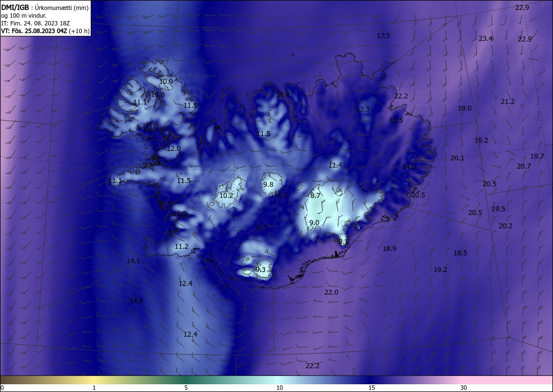Click the 9.1 value near the coast
Viewport: 553px width, 392px height.
tap(343, 242)
